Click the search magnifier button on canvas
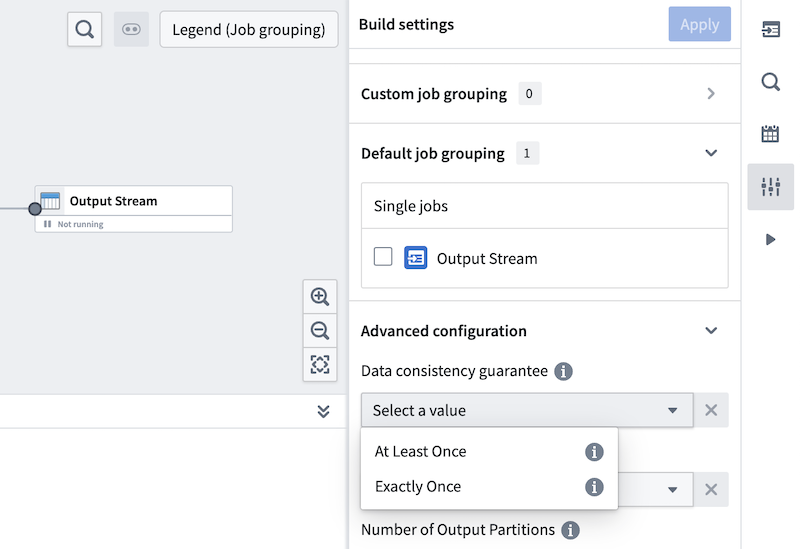This screenshot has width=800, height=549. tap(85, 29)
